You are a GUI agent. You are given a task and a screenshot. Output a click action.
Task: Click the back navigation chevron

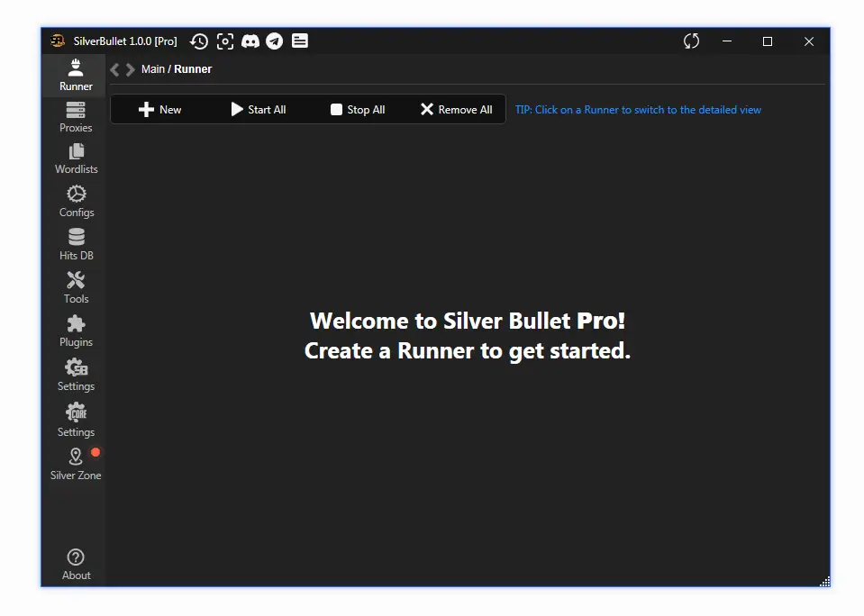pyautogui.click(x=114, y=68)
